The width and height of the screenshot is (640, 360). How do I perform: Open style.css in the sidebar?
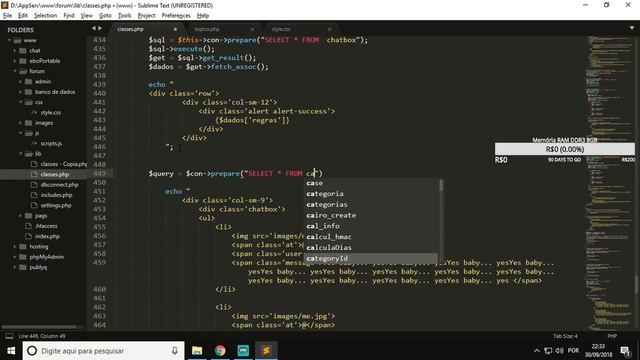tap(51, 113)
